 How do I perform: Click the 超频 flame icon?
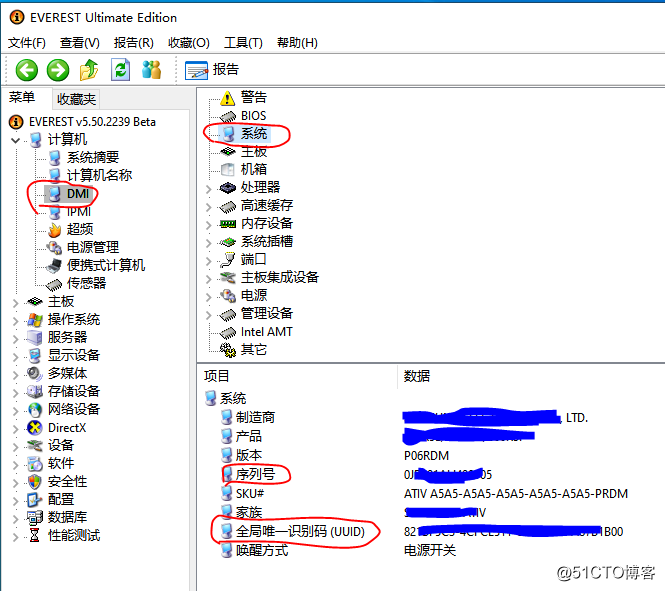point(54,229)
